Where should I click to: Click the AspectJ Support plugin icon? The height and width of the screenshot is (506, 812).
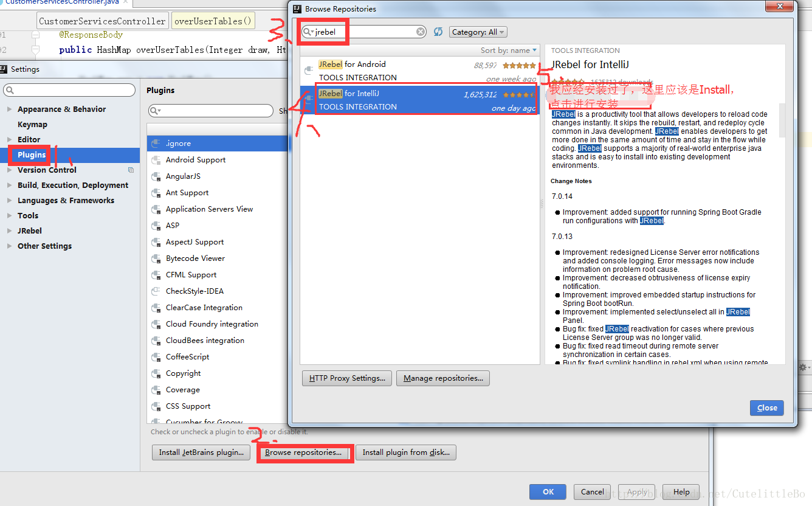point(156,242)
